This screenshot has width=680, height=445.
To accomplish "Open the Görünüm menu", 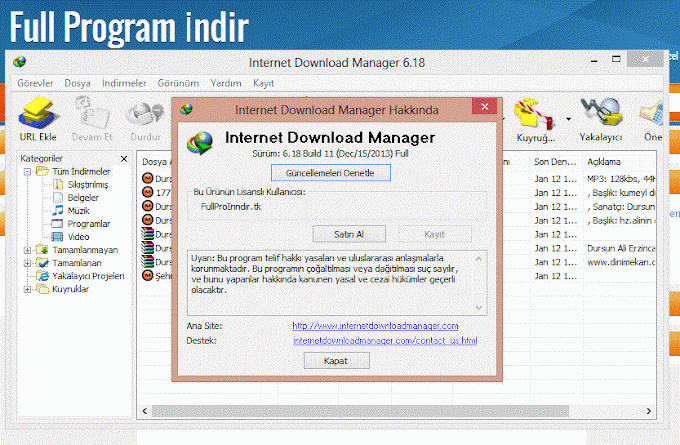I will click(178, 83).
